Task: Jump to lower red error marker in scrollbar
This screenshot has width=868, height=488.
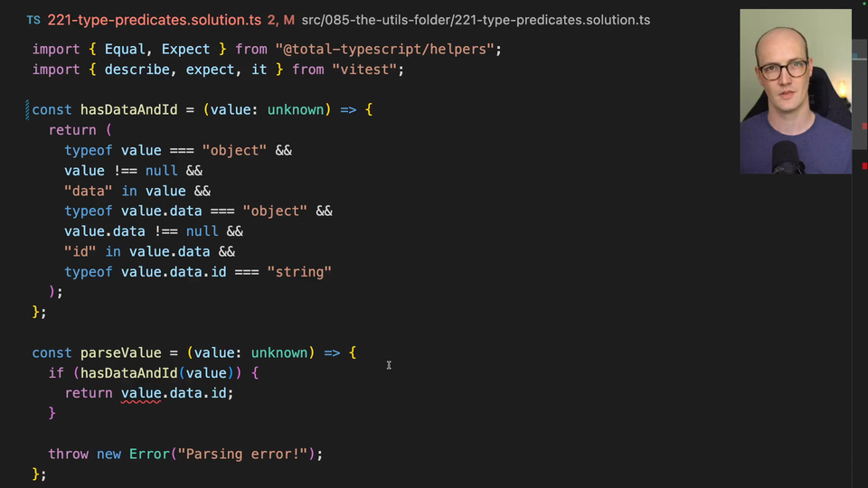Action: coord(864,164)
